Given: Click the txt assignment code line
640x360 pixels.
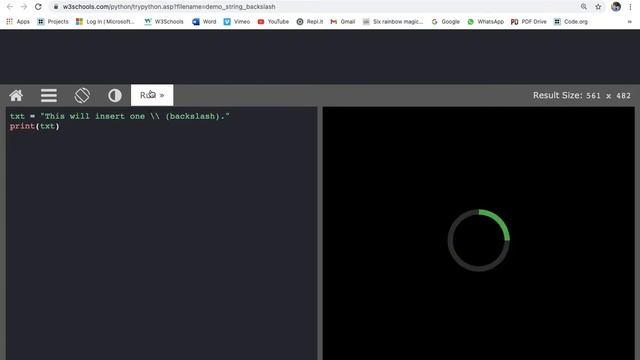Looking at the screenshot, I should (120, 116).
